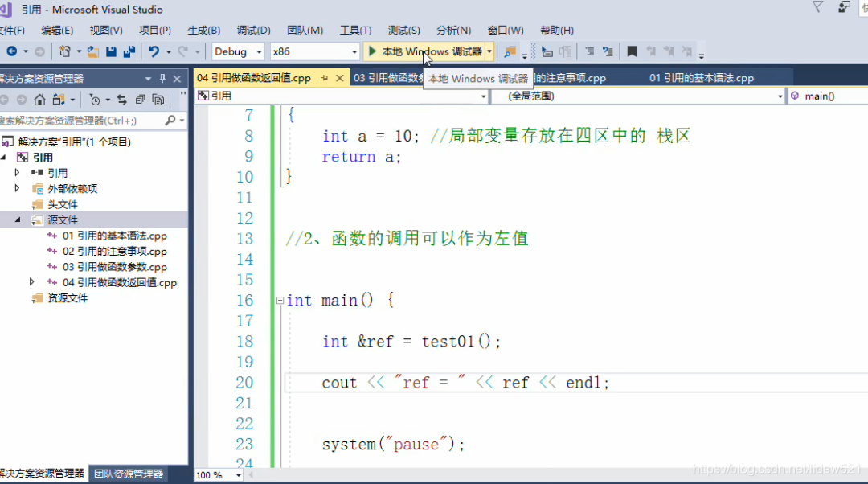Open the main() member dropdown
Screen dimensions: 868x484
click(x=828, y=96)
